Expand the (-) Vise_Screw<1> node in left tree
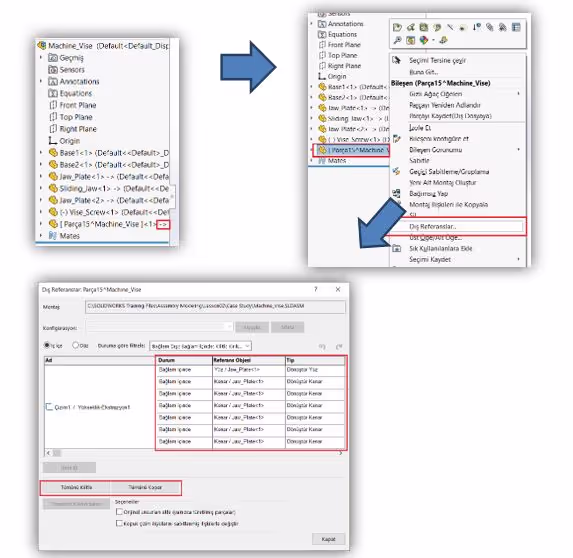This screenshot has height=558, width=573. 41,212
